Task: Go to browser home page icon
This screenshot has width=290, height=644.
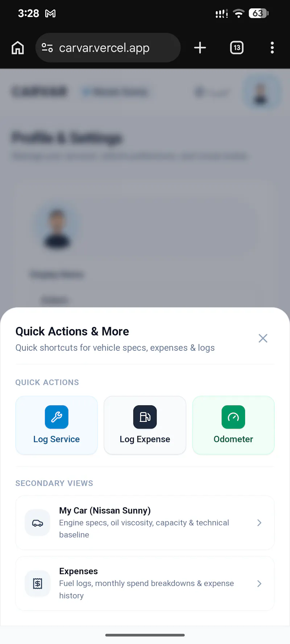Action: pyautogui.click(x=18, y=48)
